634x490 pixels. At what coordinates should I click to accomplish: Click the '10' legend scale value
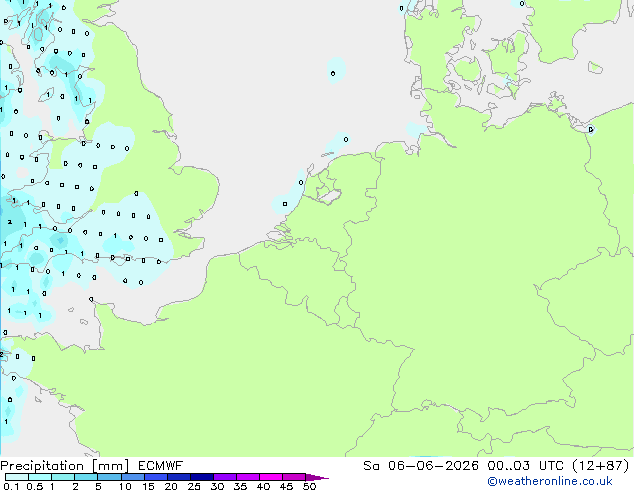coord(125,486)
